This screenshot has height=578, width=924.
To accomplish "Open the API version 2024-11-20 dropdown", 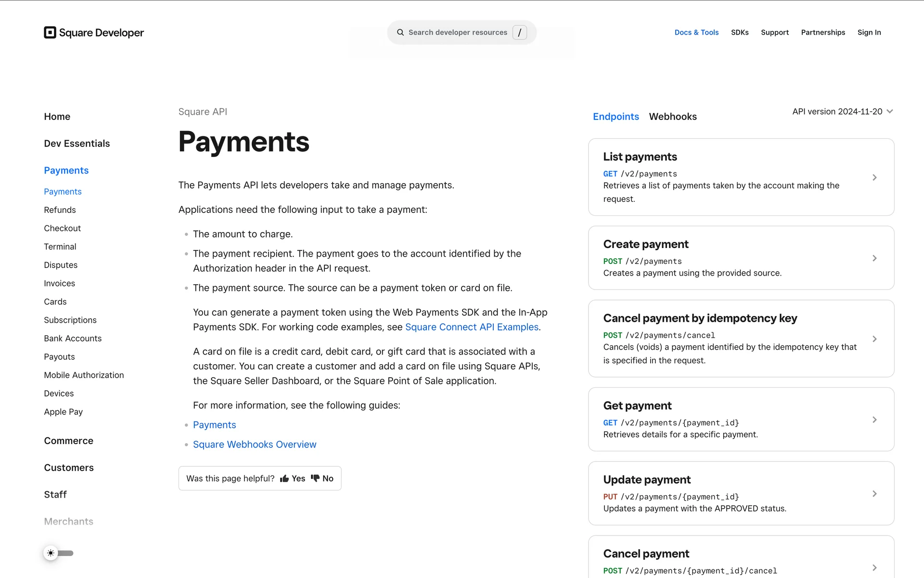I will click(842, 111).
